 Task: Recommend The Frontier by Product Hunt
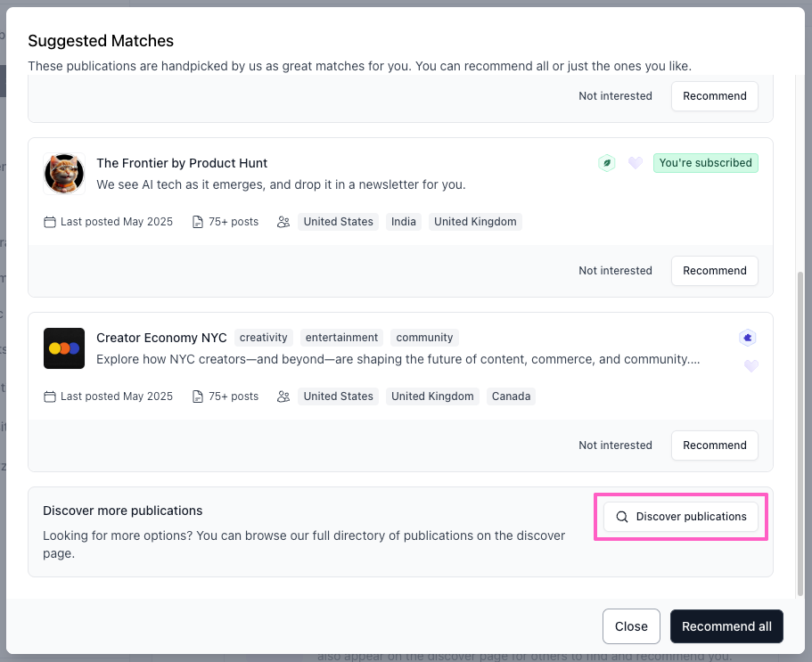pos(714,271)
